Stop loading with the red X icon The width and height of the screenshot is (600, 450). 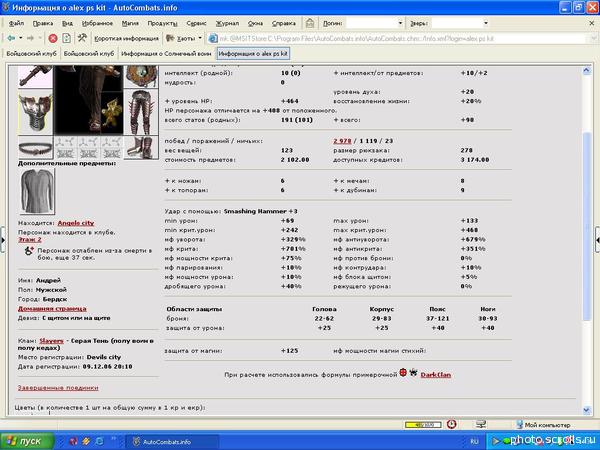click(53, 38)
